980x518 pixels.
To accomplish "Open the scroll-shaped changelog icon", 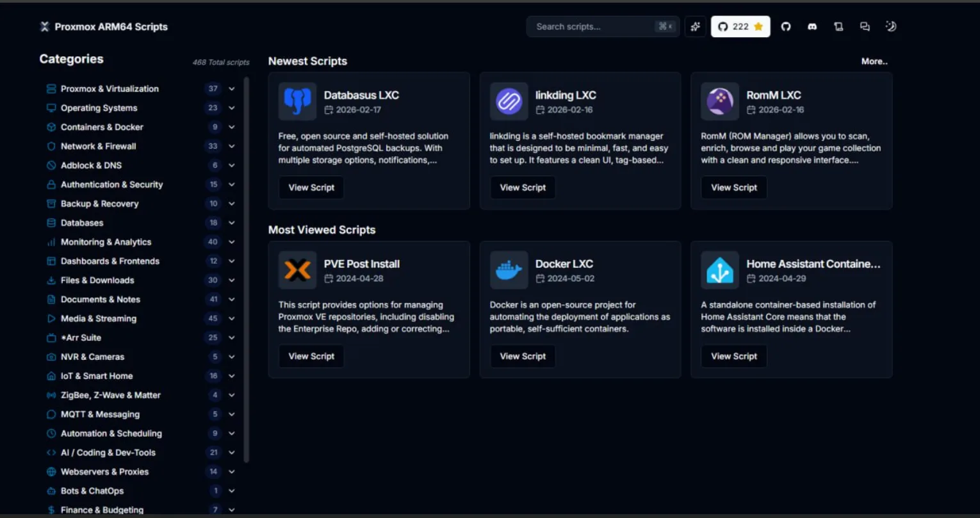I will [x=838, y=26].
